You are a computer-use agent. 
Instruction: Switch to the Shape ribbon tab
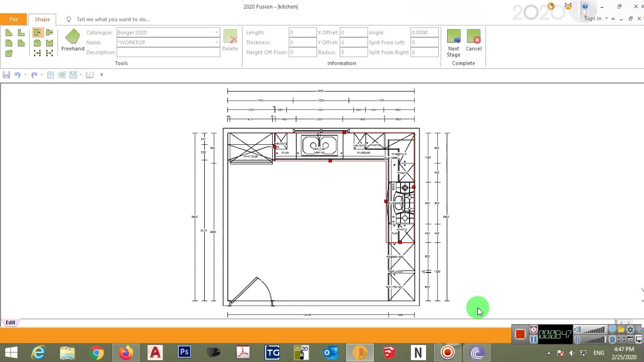pos(42,19)
